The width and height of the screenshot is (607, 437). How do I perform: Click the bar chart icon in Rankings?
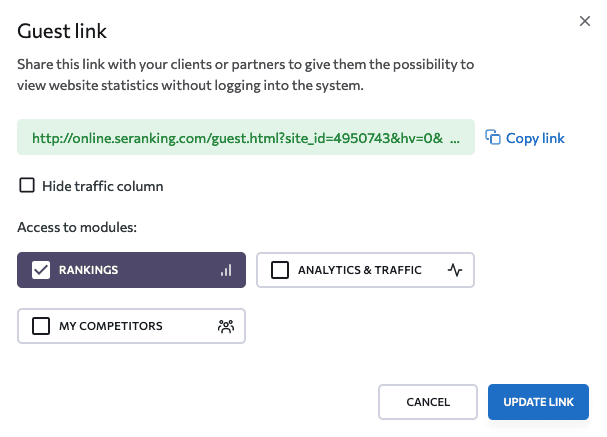[226, 270]
